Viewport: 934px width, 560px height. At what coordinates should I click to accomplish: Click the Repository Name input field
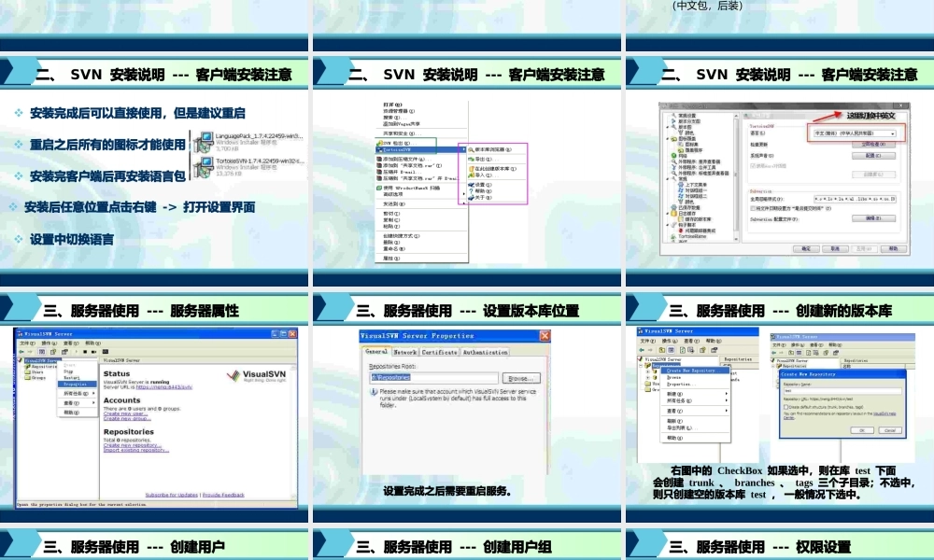[x=842, y=391]
